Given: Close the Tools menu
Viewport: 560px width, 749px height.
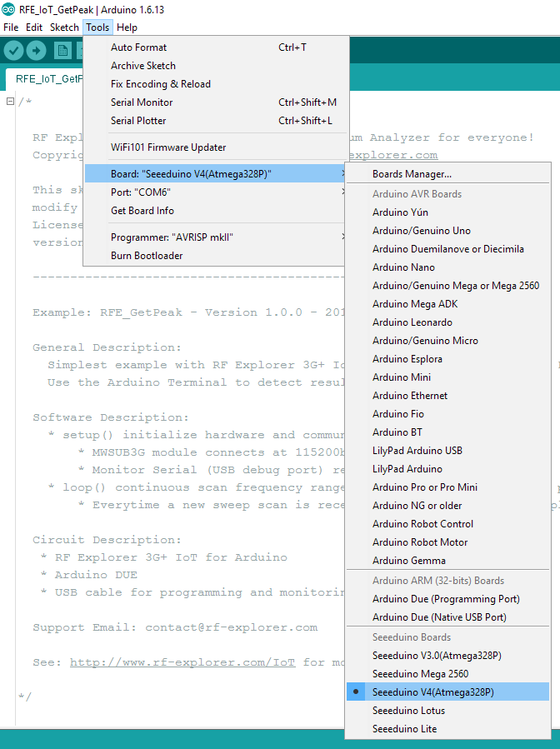Looking at the screenshot, I should click(x=97, y=27).
